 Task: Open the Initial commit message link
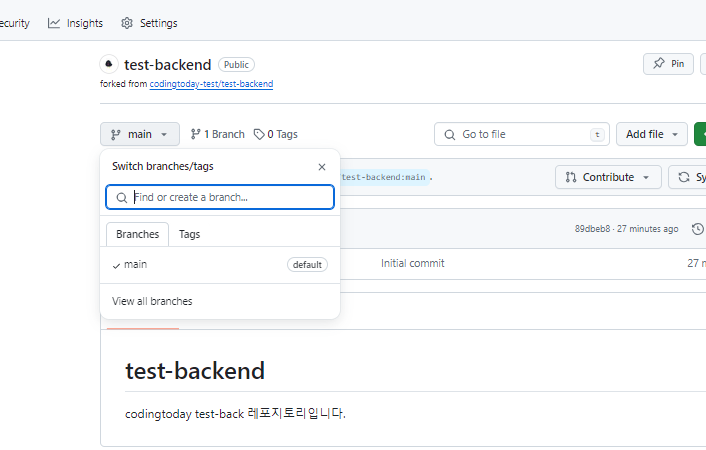point(412,264)
